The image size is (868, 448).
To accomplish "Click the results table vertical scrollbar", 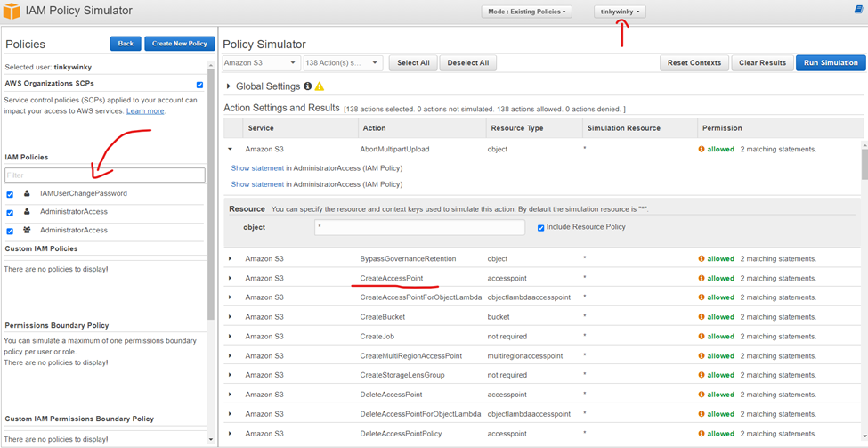I will coord(864,164).
